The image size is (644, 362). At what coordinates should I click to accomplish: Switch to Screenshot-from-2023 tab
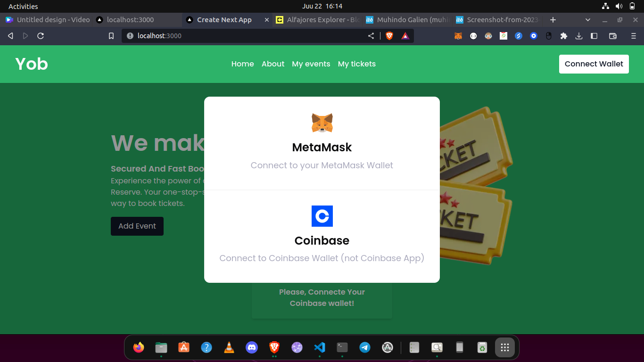[x=498, y=20]
